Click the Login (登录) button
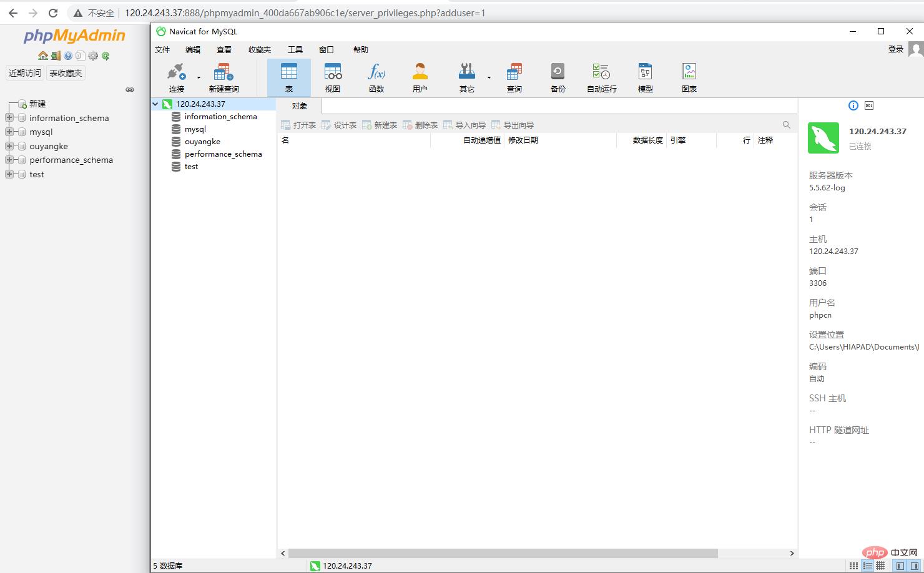Viewport: 924px width, 573px height. 896,49
